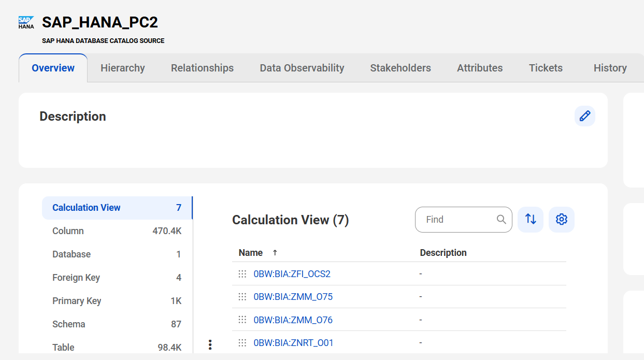
Task: Click the SAP_HANA_PC2 title
Action: click(x=100, y=22)
